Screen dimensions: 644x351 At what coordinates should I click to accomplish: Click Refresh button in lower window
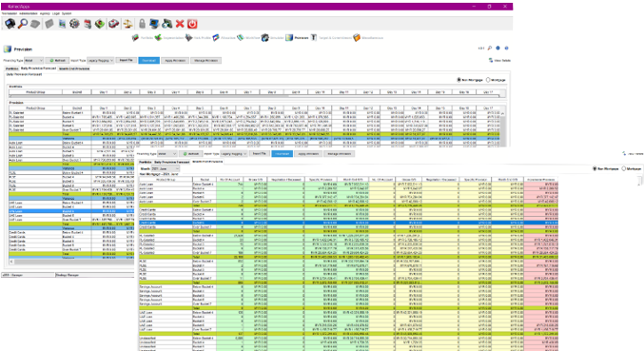(191, 153)
